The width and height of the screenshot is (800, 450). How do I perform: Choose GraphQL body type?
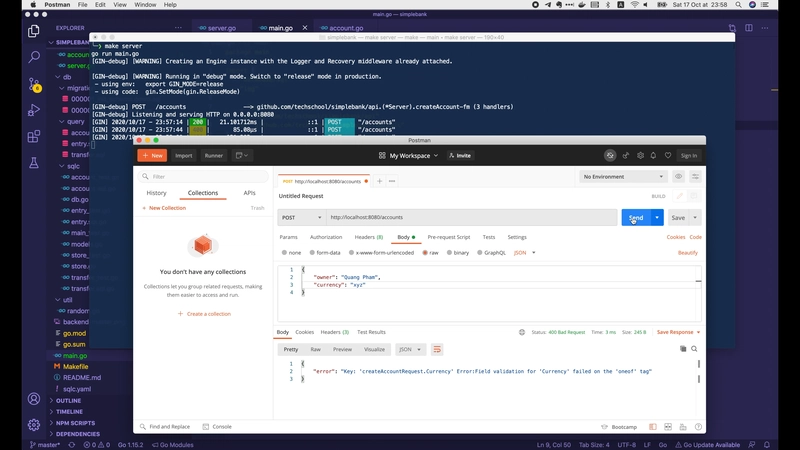(492, 253)
